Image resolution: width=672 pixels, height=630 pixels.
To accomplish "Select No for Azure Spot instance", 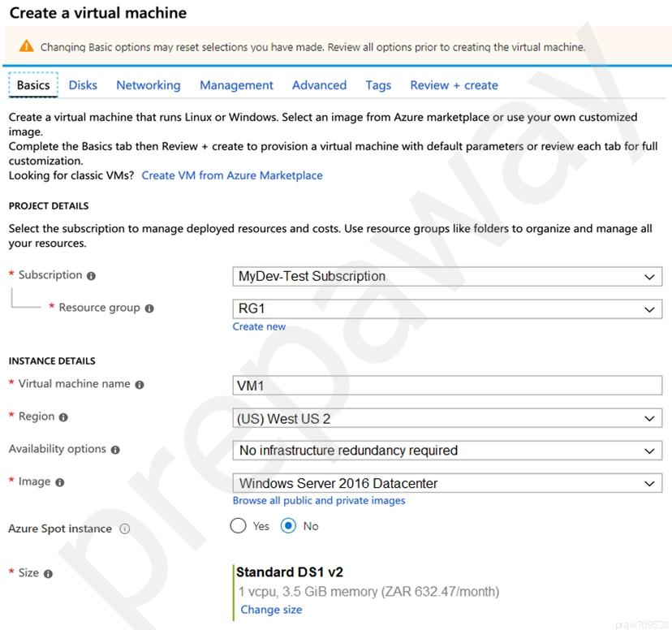I will coord(288,526).
